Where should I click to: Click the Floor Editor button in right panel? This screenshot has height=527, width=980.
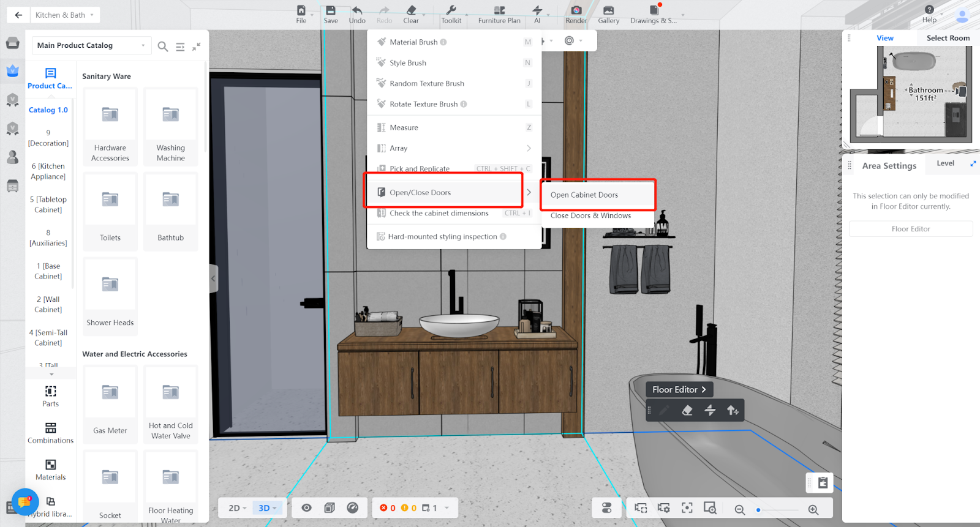(x=910, y=229)
